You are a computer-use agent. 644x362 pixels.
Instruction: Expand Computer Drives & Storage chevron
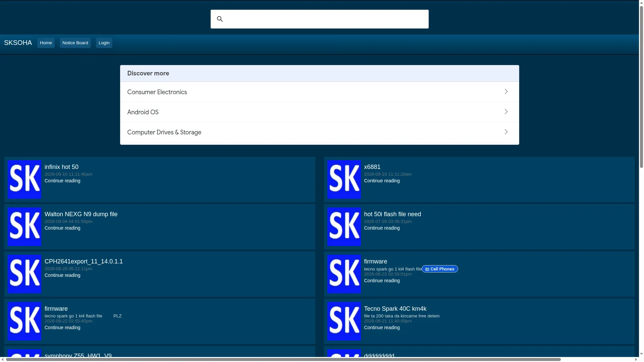pos(506,132)
